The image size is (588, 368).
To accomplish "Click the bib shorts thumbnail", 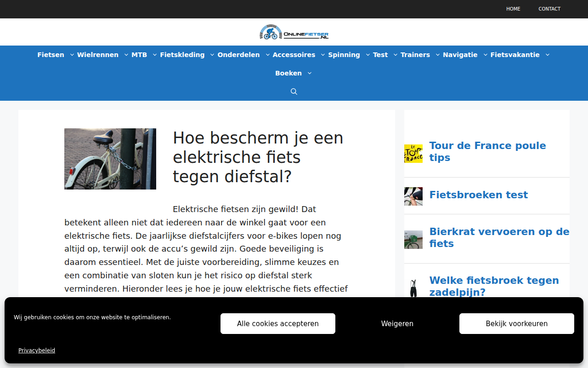I will point(413,288).
